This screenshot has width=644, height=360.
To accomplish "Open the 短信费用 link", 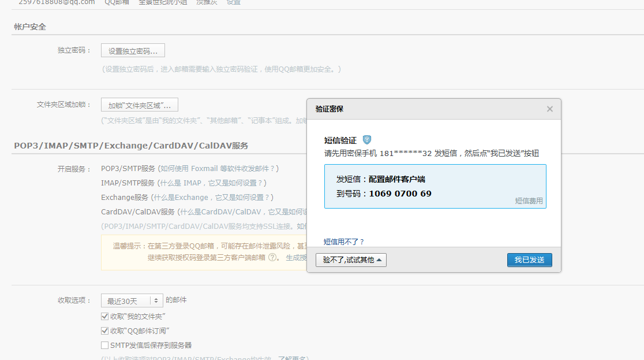I will point(529,201).
